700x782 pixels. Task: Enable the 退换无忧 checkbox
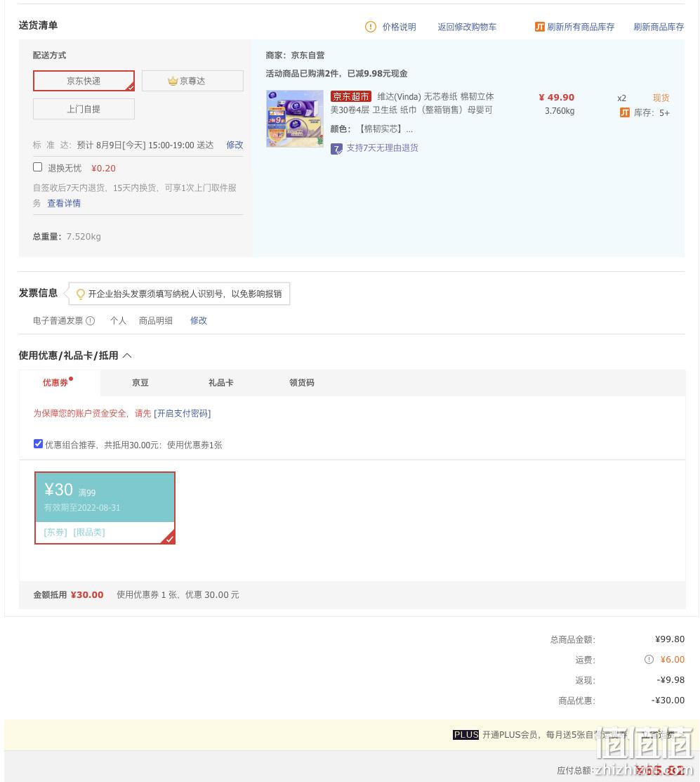pos(37,167)
